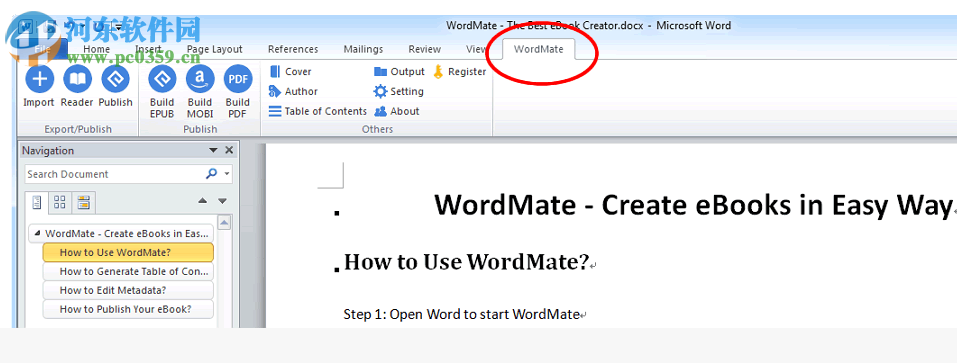Viewport: 957px width, 363px height.
Task: Build a PDF file
Action: 237,92
